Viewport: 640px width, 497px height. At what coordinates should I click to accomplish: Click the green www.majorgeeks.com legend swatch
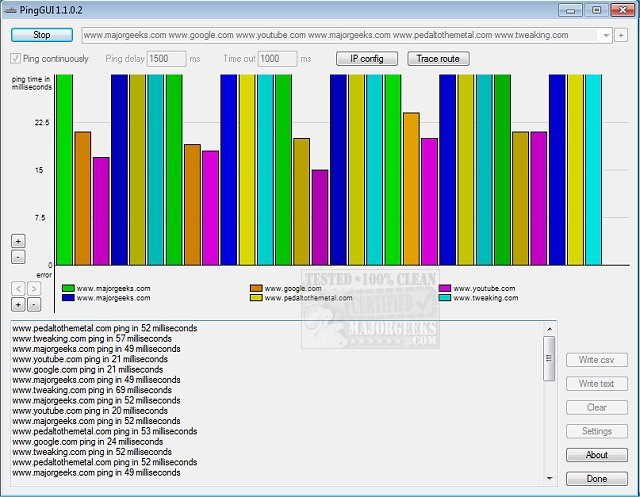[x=68, y=288]
